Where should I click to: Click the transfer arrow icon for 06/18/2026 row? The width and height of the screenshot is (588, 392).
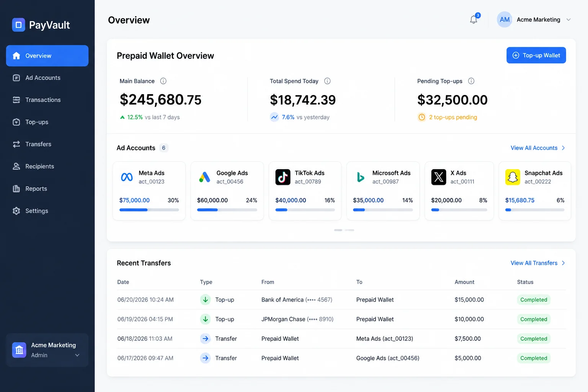tap(206, 339)
